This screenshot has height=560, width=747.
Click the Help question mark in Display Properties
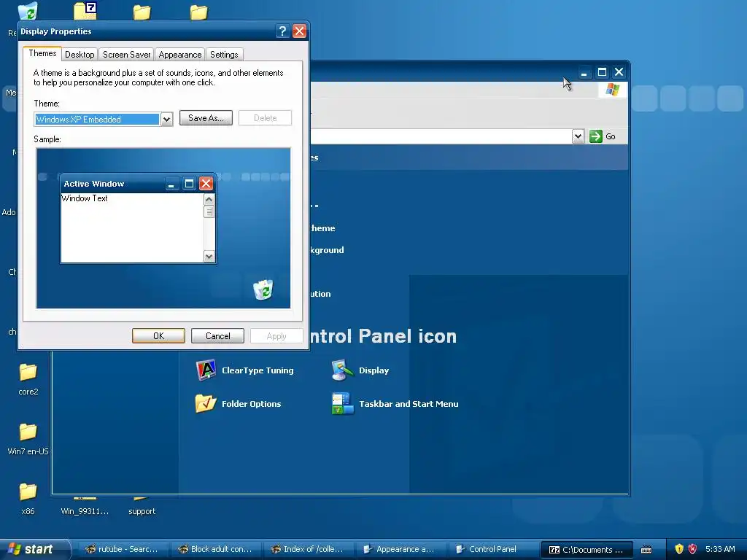[x=282, y=31]
